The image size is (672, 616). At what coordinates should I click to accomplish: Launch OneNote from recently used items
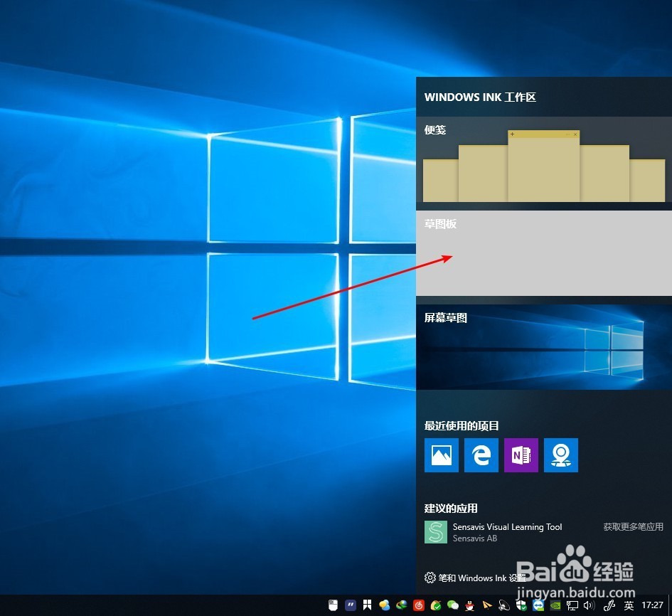pyautogui.click(x=521, y=455)
